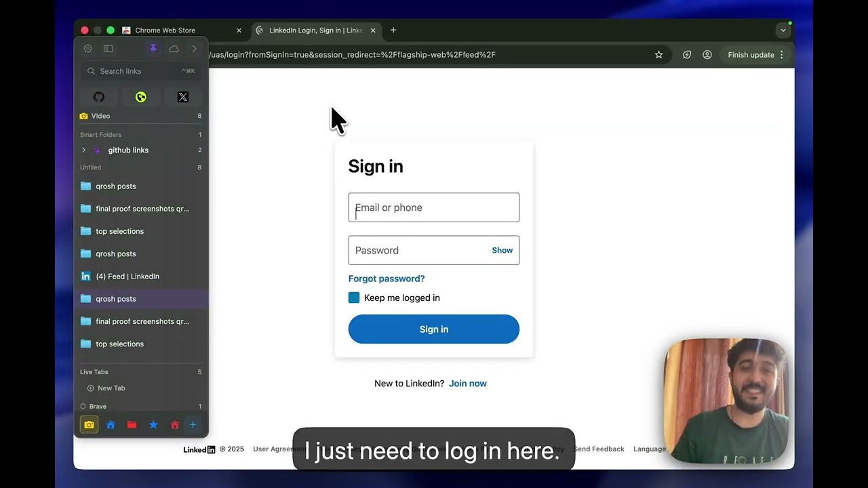Open a new browser tab
Screen dimensions: 868x488
point(393,30)
